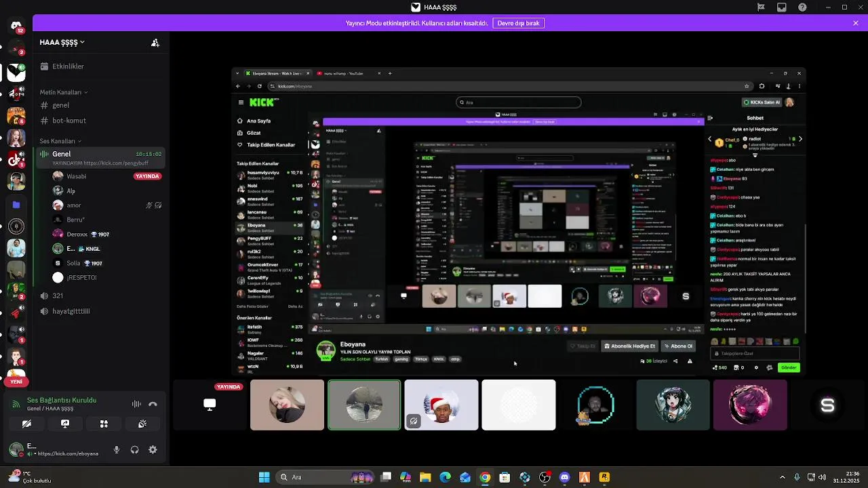Viewport: 868px width, 488px height.
Task: Turn on camera in voice panel
Action: click(26, 424)
